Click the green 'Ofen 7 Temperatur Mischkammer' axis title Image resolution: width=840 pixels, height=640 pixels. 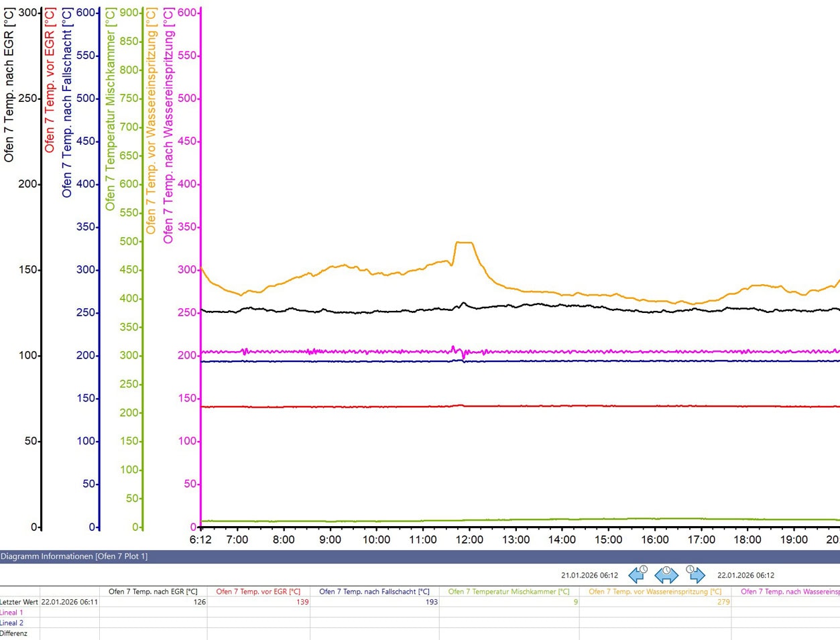[111, 109]
